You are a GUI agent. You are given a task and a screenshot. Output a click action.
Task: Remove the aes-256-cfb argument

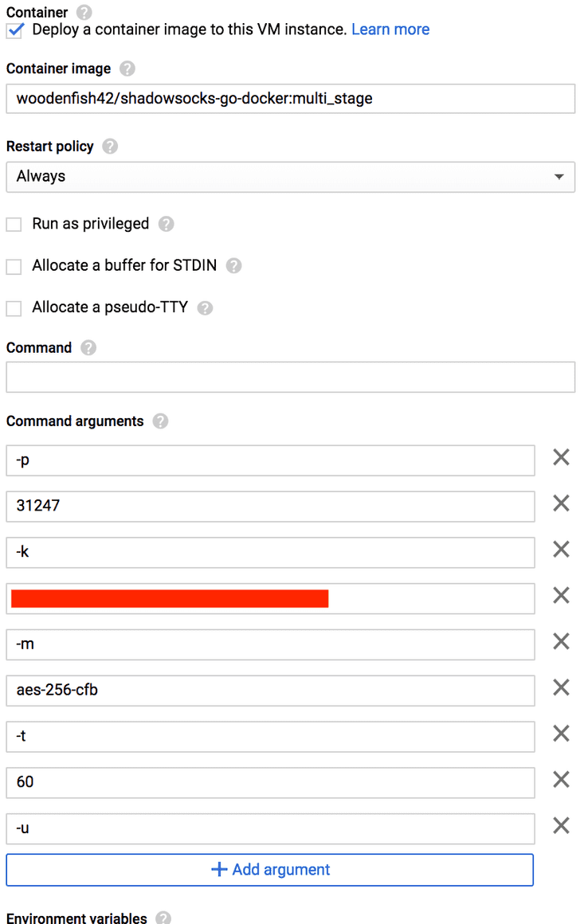(x=561, y=688)
